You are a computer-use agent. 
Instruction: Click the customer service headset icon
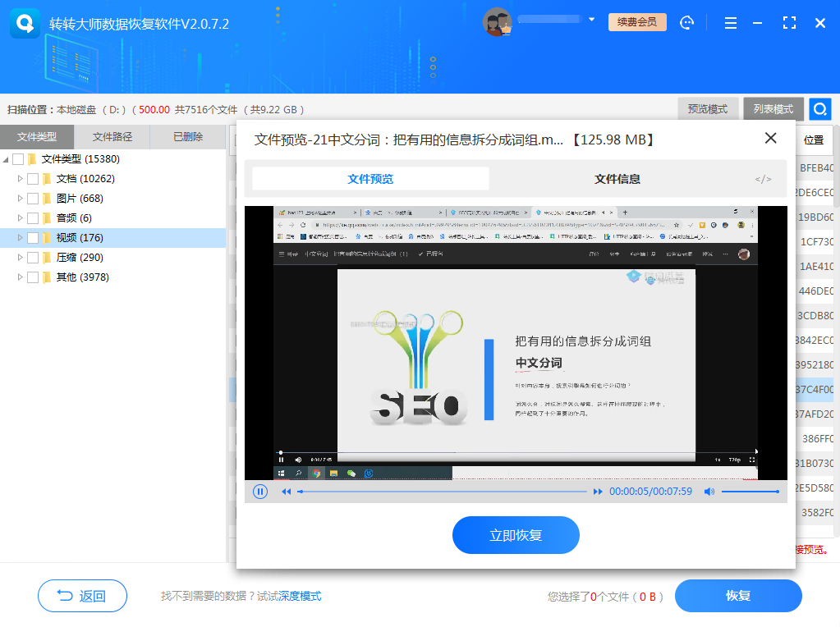(687, 22)
